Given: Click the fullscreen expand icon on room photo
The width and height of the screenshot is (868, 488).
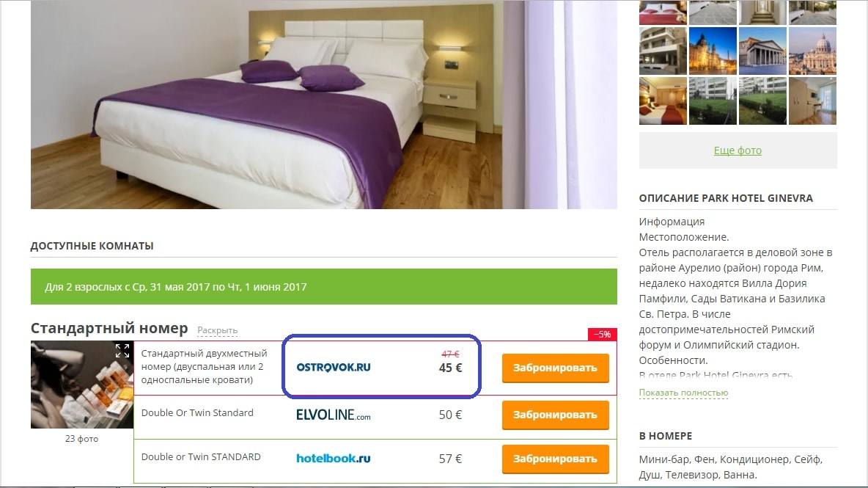Looking at the screenshot, I should pyautogui.click(x=122, y=351).
